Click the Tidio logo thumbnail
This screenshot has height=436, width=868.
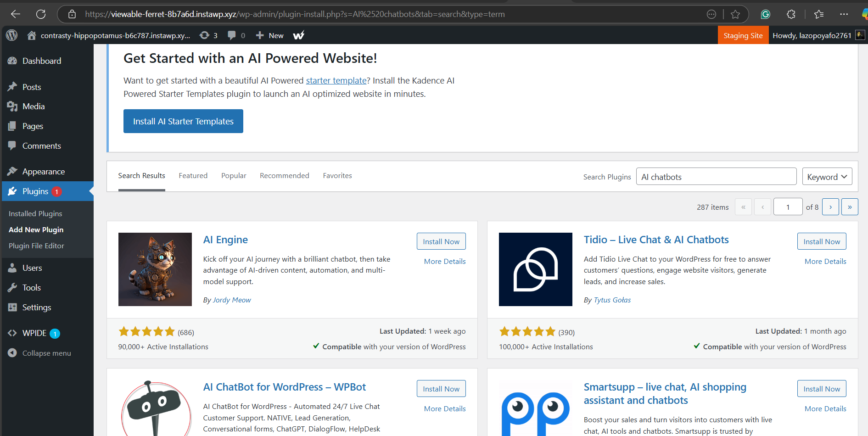[536, 269]
